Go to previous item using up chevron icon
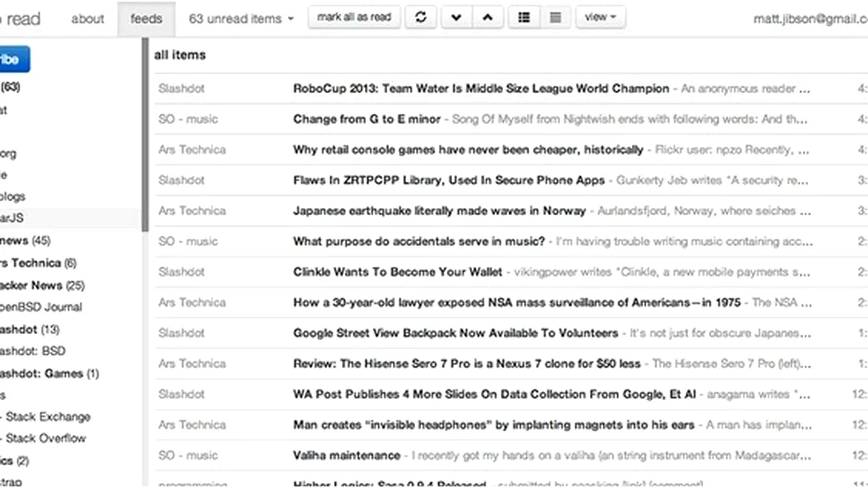The width and height of the screenshot is (868, 488). [x=487, y=17]
